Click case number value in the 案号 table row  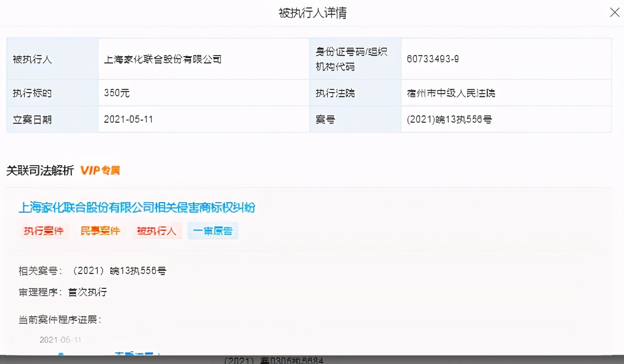click(449, 120)
